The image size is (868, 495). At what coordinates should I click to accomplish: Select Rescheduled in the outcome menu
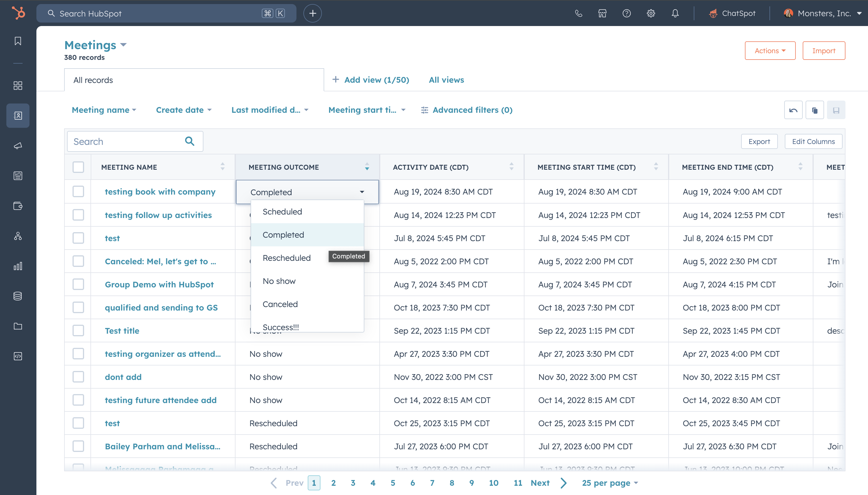pyautogui.click(x=286, y=258)
